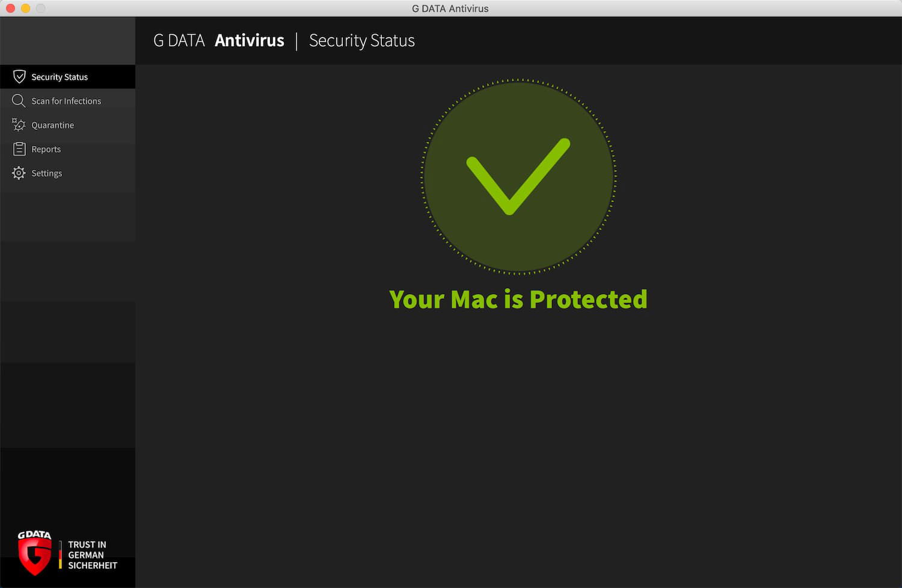Open the Scan for Infections section
Image resolution: width=902 pixels, height=588 pixels.
(66, 100)
